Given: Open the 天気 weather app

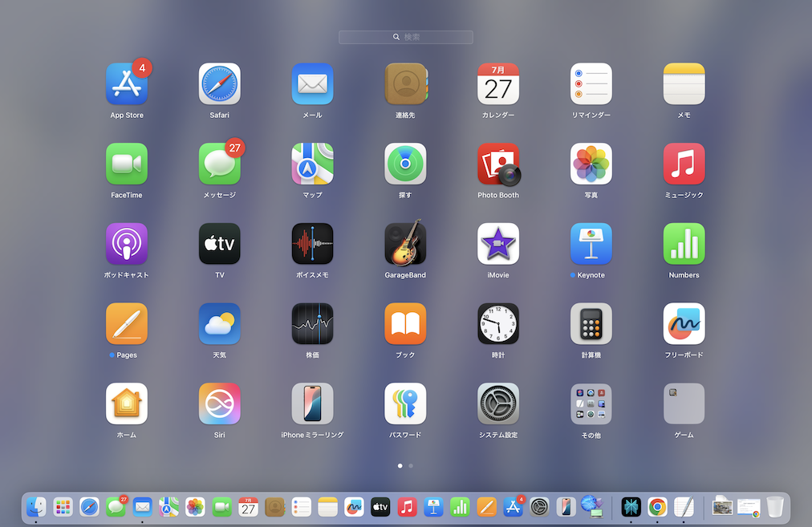Looking at the screenshot, I should pos(220,323).
